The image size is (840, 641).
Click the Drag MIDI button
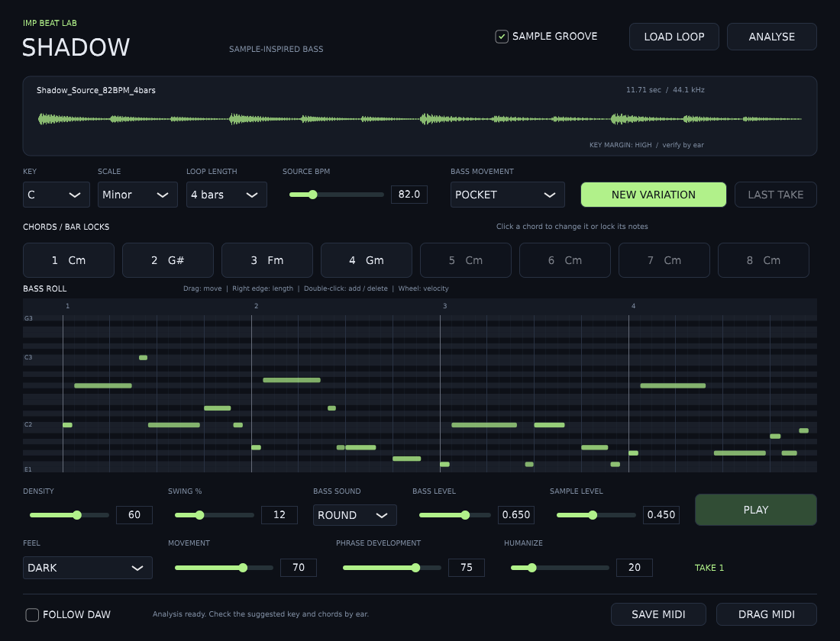[x=766, y=614]
